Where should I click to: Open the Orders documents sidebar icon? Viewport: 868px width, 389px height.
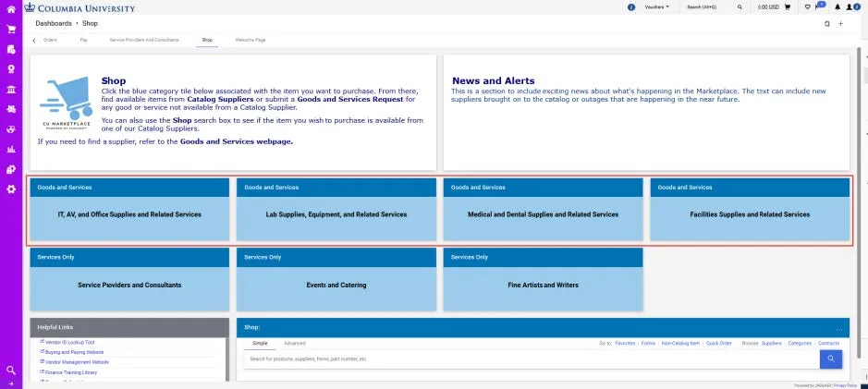tap(10, 49)
